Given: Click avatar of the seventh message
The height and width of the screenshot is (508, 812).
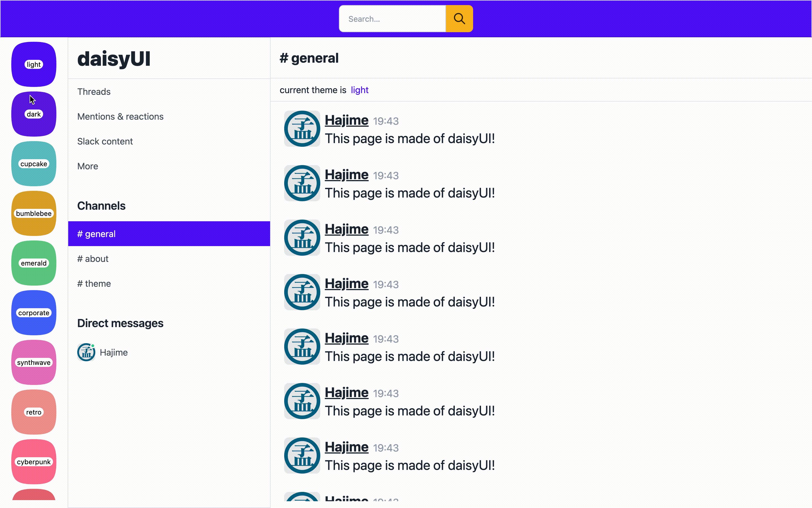Looking at the screenshot, I should pyautogui.click(x=302, y=455).
